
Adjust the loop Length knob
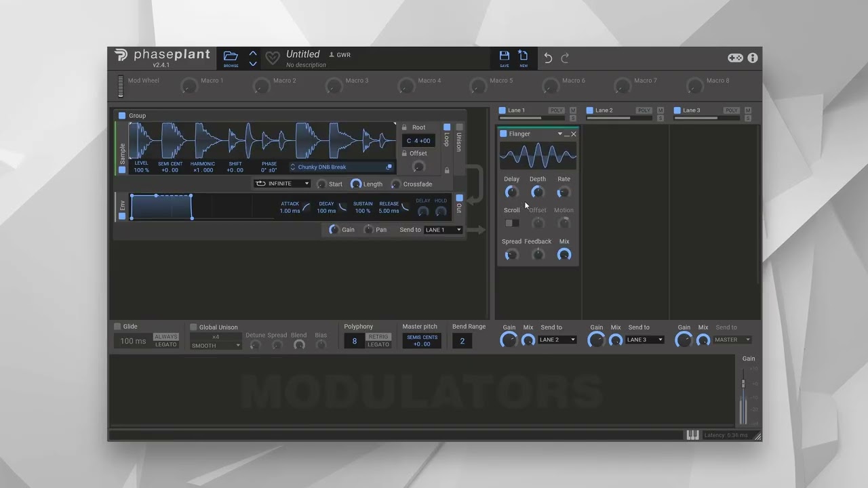point(356,184)
